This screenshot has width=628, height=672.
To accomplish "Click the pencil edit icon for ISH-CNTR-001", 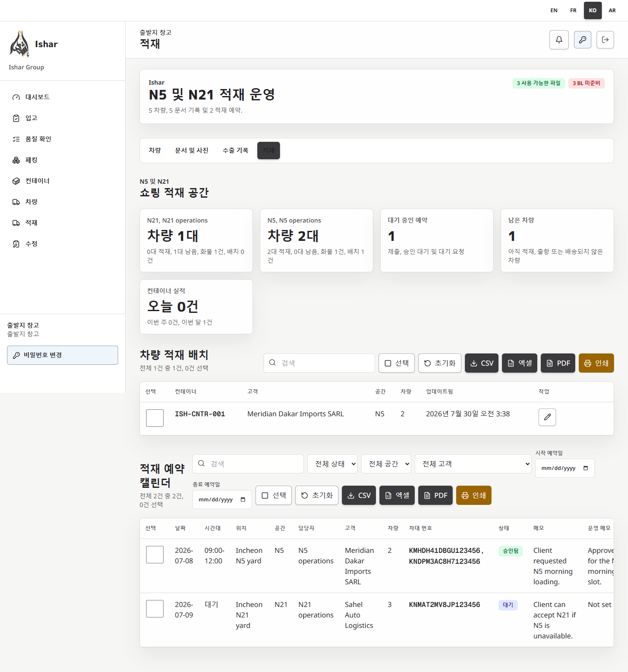I will [547, 417].
